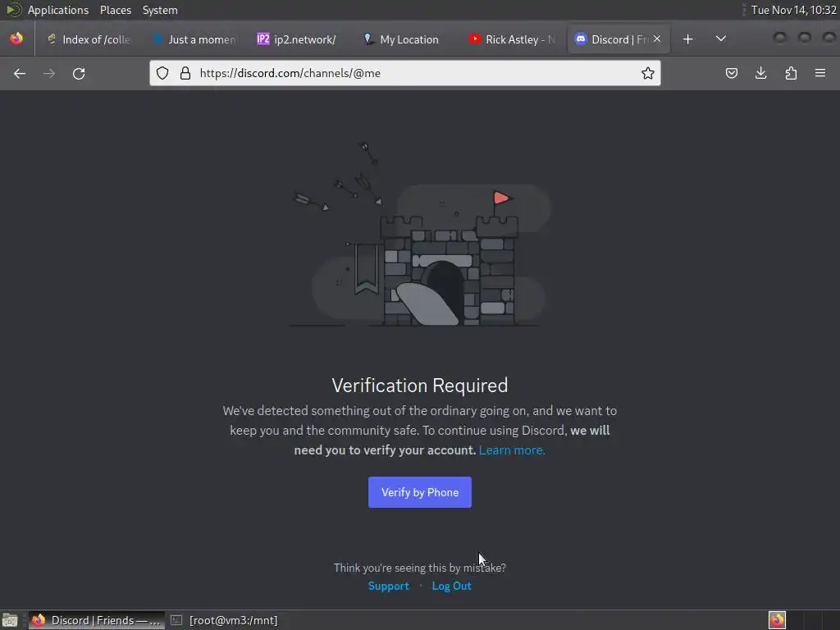Switch to Discord | Friends taskbar window
The width and height of the screenshot is (840, 630).
point(97,620)
